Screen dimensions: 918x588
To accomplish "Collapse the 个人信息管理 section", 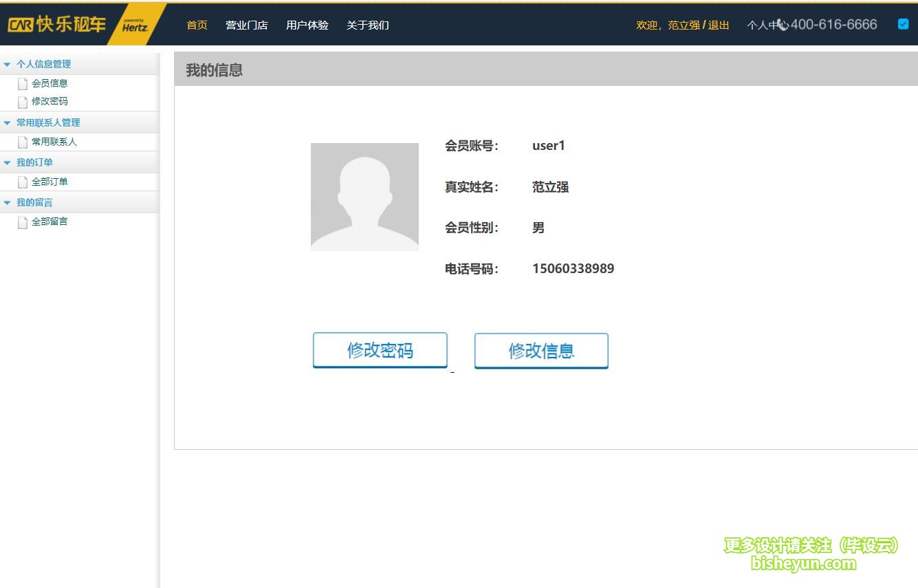I will pos(8,63).
